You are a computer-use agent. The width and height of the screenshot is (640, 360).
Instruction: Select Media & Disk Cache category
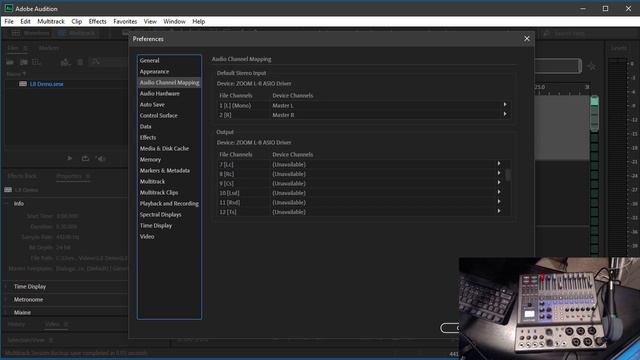[164, 149]
